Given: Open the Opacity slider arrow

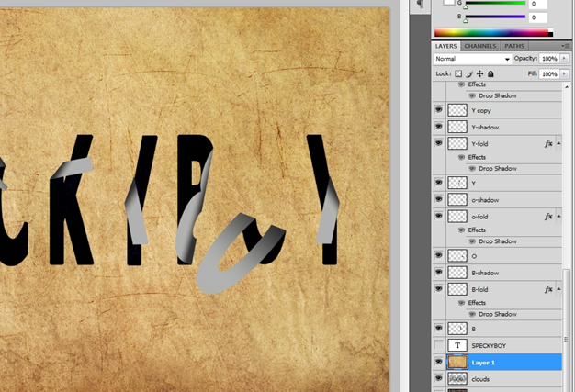Looking at the screenshot, I should point(564,59).
